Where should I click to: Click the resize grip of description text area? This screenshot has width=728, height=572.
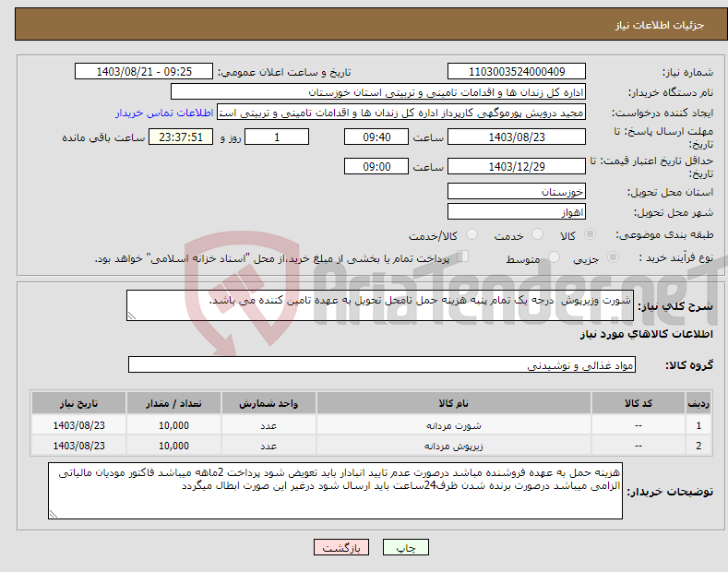pos(132,316)
